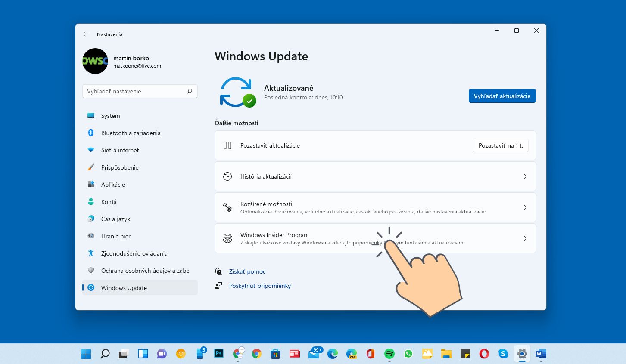Image resolution: width=626 pixels, height=364 pixels.
Task: Launch Opera browser from the taskbar
Action: tap(484, 354)
